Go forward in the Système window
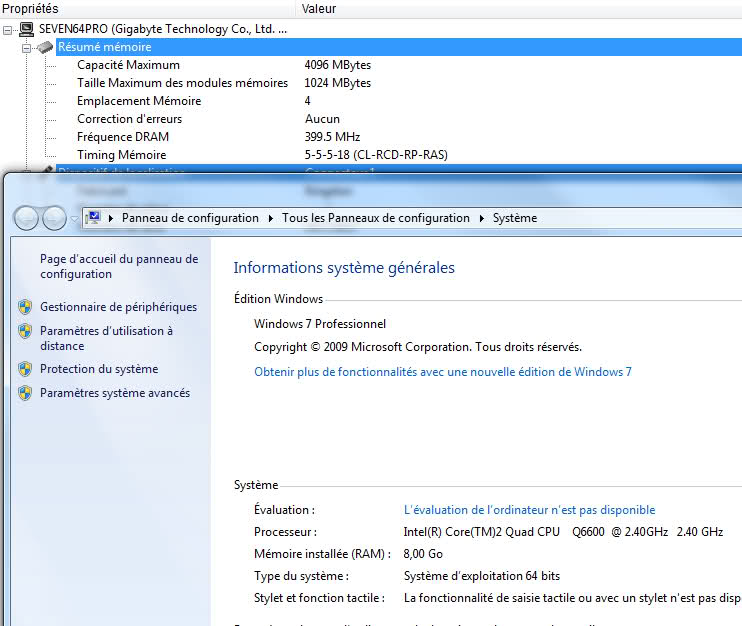The image size is (742, 626). [54, 218]
